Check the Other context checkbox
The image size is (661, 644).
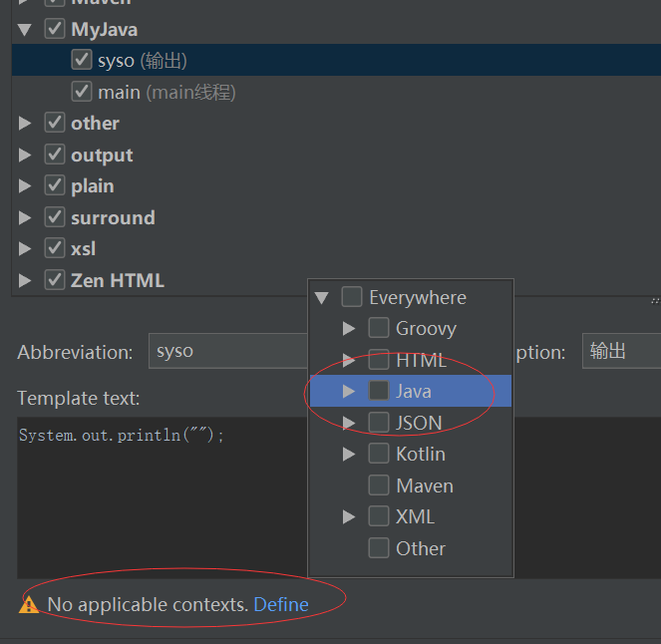[379, 548]
